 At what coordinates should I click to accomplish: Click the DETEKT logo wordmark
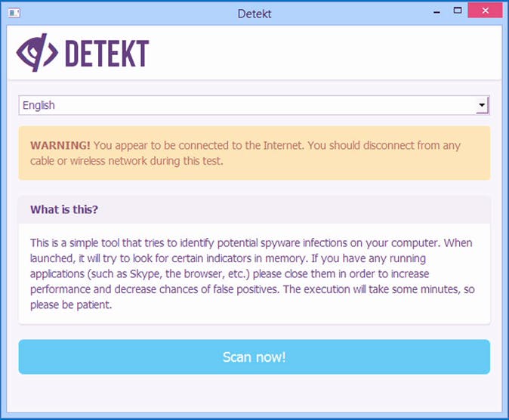click(x=107, y=54)
